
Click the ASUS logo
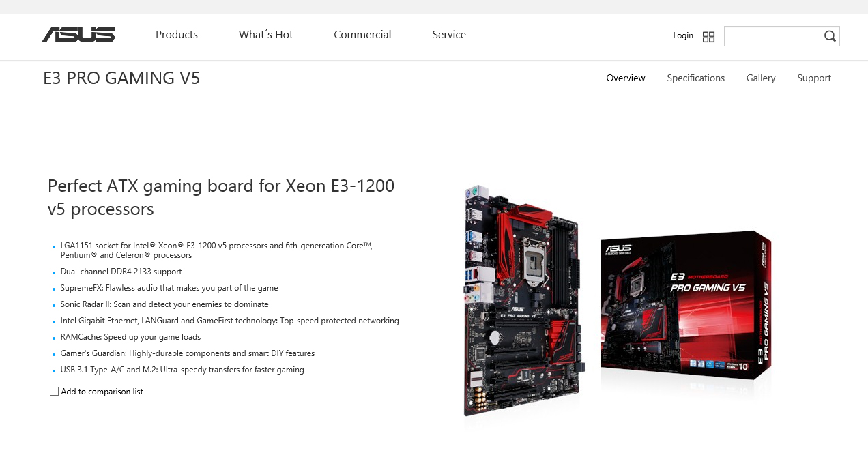coord(78,34)
